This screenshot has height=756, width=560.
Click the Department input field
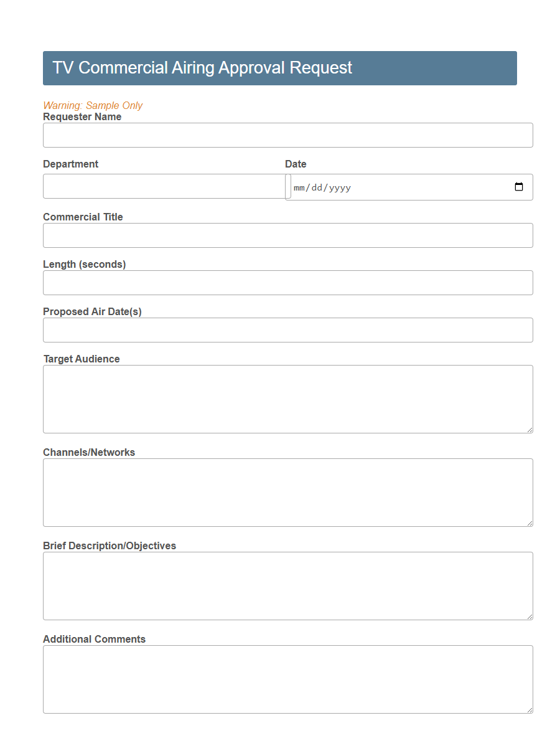164,186
